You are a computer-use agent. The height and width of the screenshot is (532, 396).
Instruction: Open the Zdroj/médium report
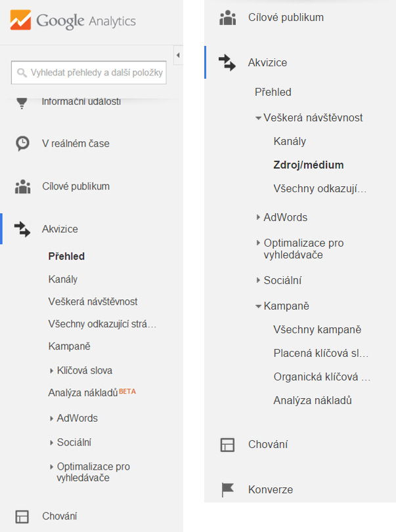[308, 165]
